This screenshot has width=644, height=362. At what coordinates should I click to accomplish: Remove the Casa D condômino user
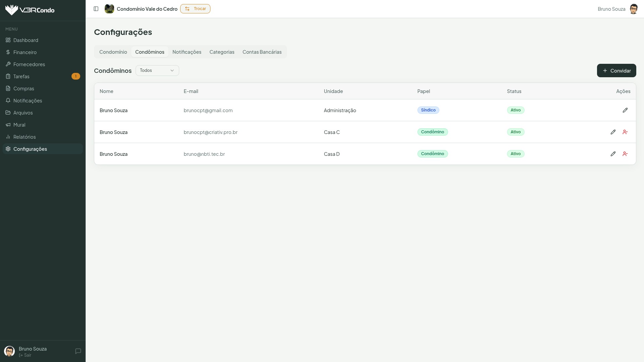click(x=625, y=154)
